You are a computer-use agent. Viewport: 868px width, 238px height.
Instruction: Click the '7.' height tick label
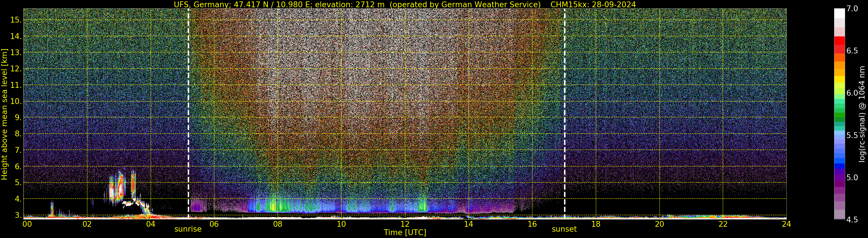[18, 150]
